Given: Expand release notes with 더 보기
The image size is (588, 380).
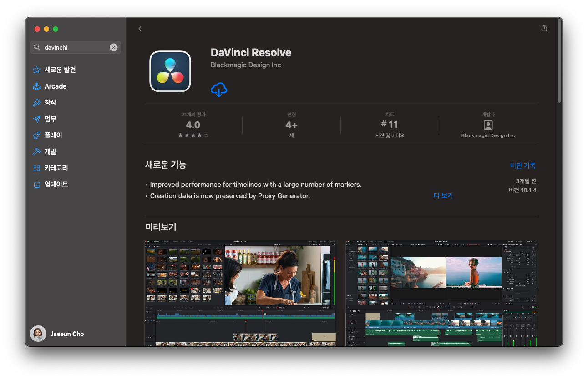Looking at the screenshot, I should pos(443,195).
